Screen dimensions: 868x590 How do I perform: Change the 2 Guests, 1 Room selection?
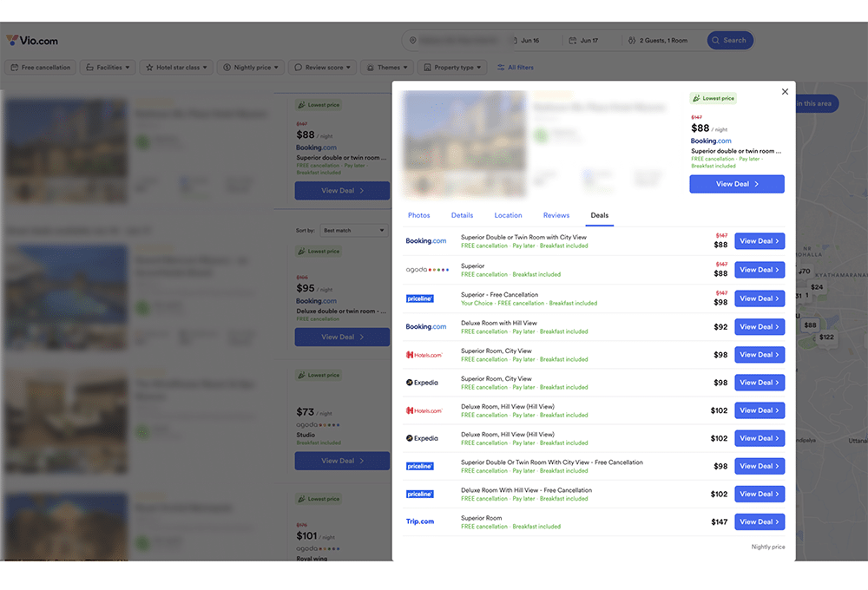pos(659,41)
